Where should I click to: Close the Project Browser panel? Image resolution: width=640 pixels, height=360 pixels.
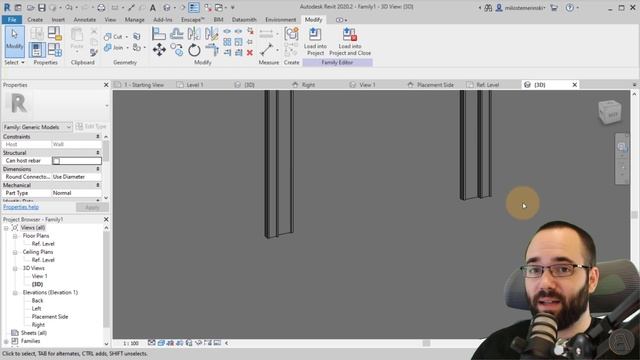[106, 220]
